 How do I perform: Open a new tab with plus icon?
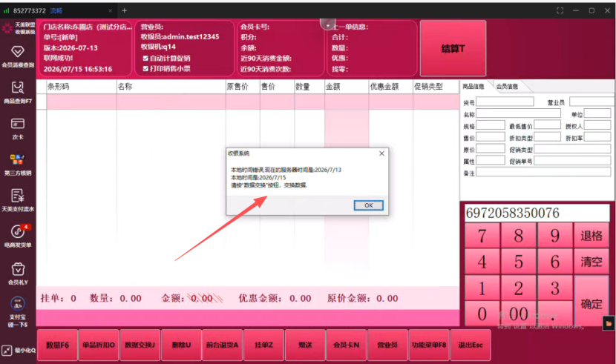[124, 10]
